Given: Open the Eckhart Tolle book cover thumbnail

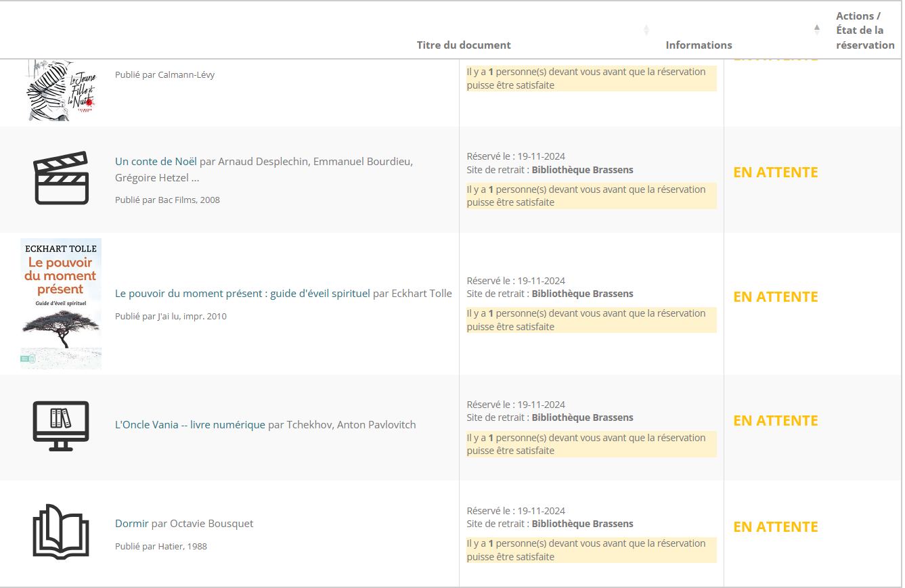Looking at the screenshot, I should [x=61, y=303].
